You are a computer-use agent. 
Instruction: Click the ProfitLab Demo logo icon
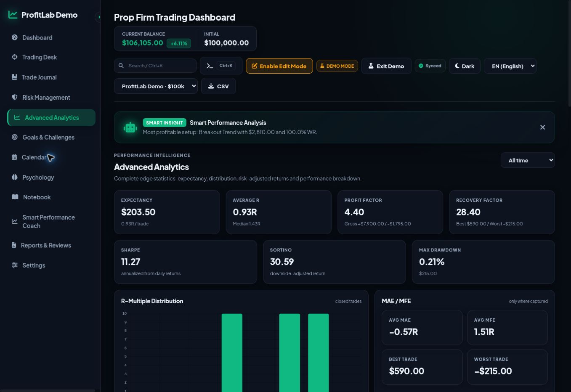[x=13, y=15]
